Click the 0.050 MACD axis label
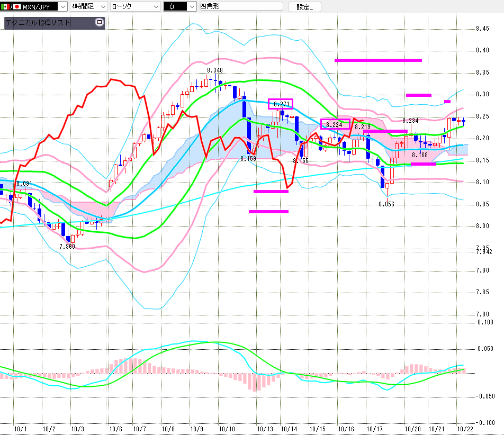This screenshot has height=435, width=504. [485, 349]
